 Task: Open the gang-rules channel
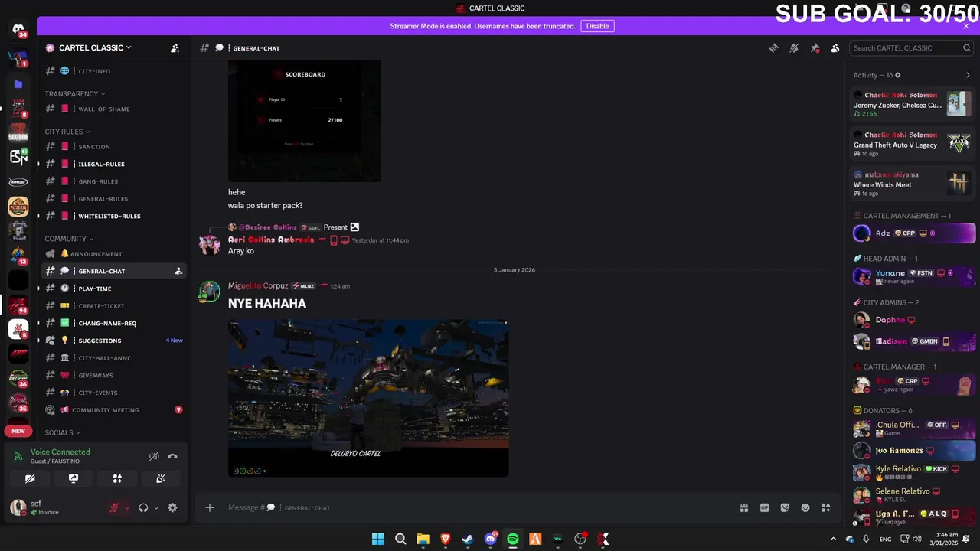[113, 181]
